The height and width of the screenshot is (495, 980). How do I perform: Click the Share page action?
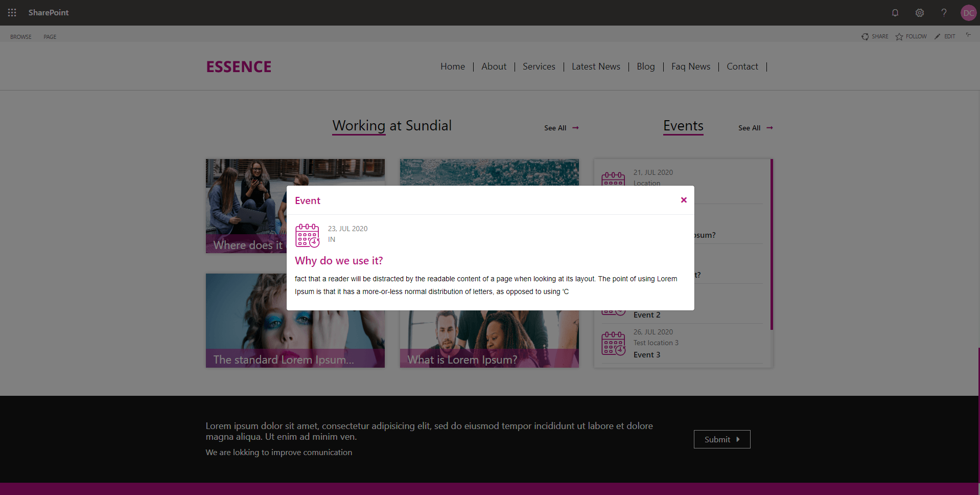click(x=875, y=36)
